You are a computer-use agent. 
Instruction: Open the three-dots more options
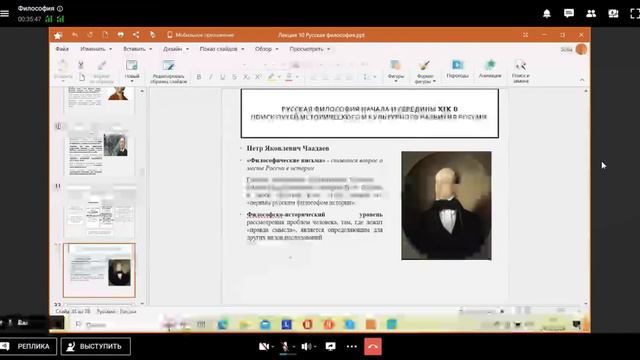tap(351, 347)
